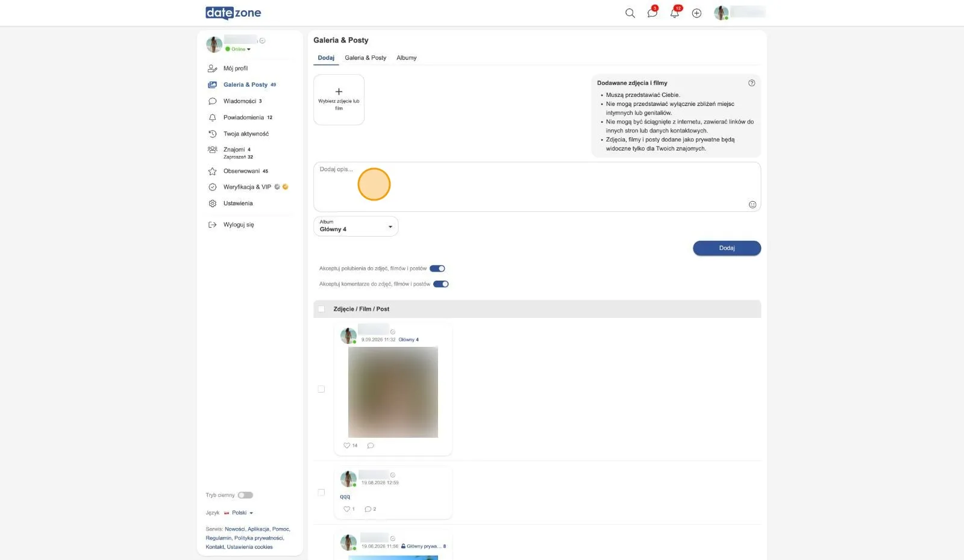Open the emoji picker smiley icon

point(753,205)
